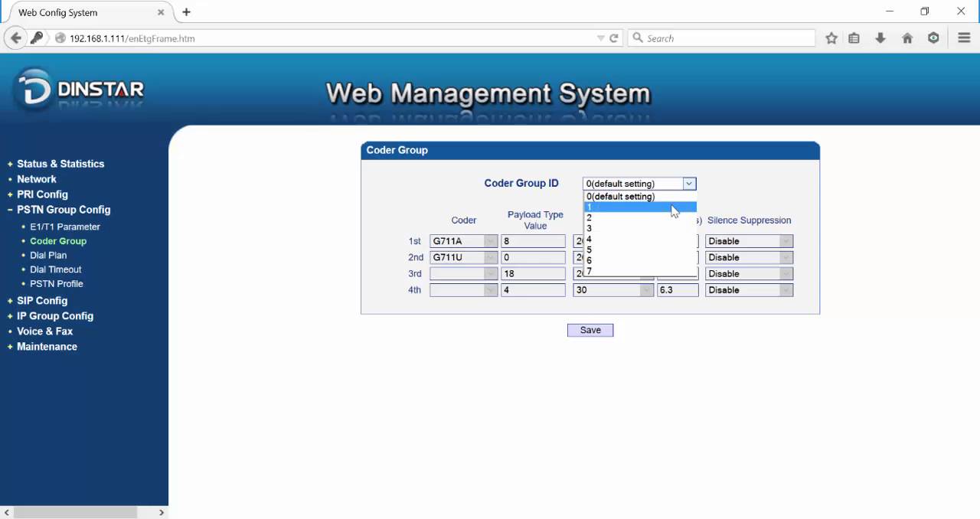Image resolution: width=980 pixels, height=519 pixels.
Task: Open the hamburger browser menu
Action: coord(964,38)
